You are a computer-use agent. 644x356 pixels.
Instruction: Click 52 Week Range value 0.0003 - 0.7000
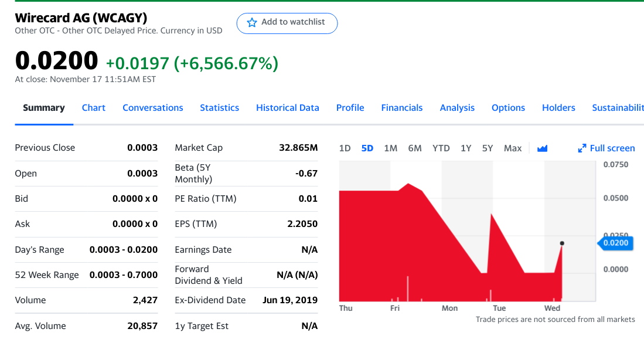124,275
